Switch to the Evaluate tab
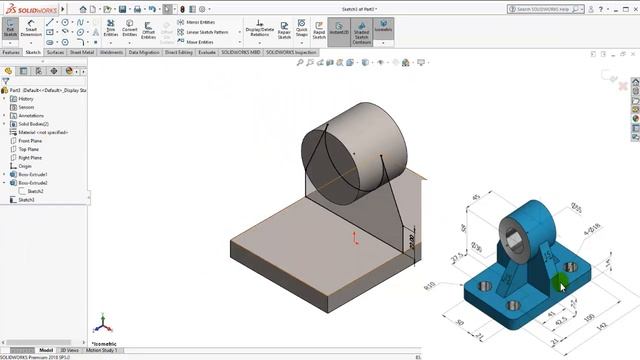The height and width of the screenshot is (360, 640). pyautogui.click(x=207, y=52)
